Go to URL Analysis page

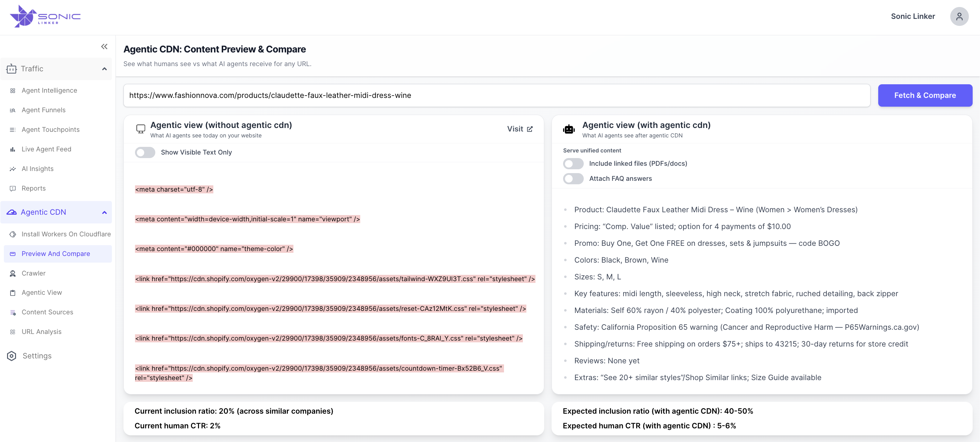pos(41,332)
